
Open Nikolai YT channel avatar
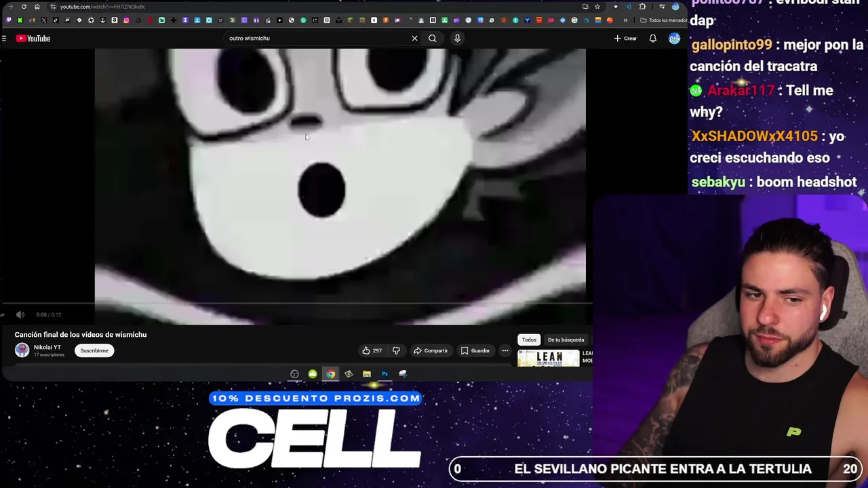click(x=22, y=350)
